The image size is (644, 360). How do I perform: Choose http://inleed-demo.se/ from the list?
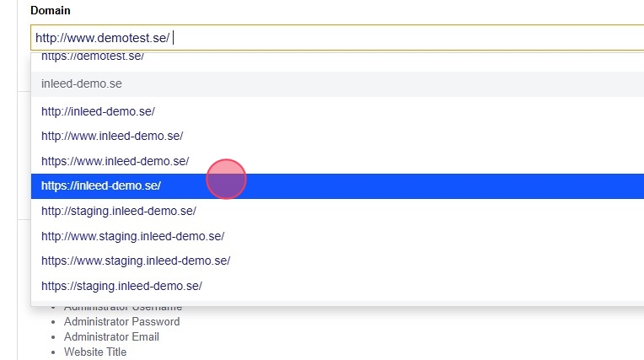coord(98,111)
